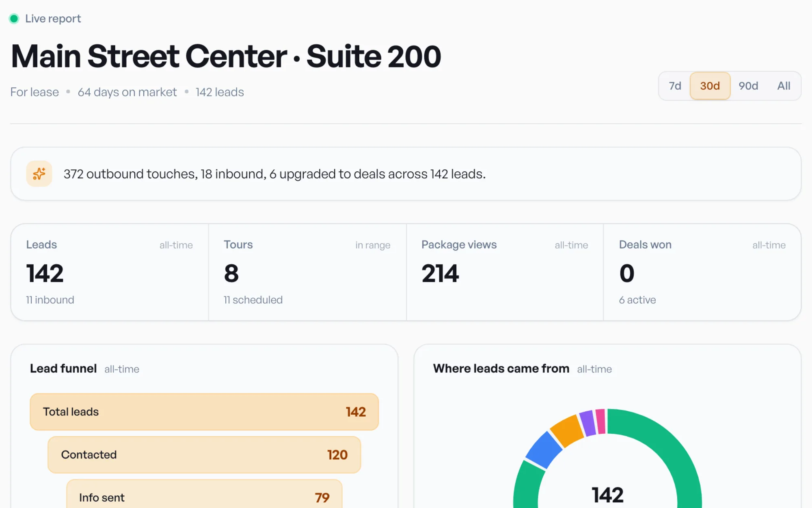Select the 30d time range

710,86
